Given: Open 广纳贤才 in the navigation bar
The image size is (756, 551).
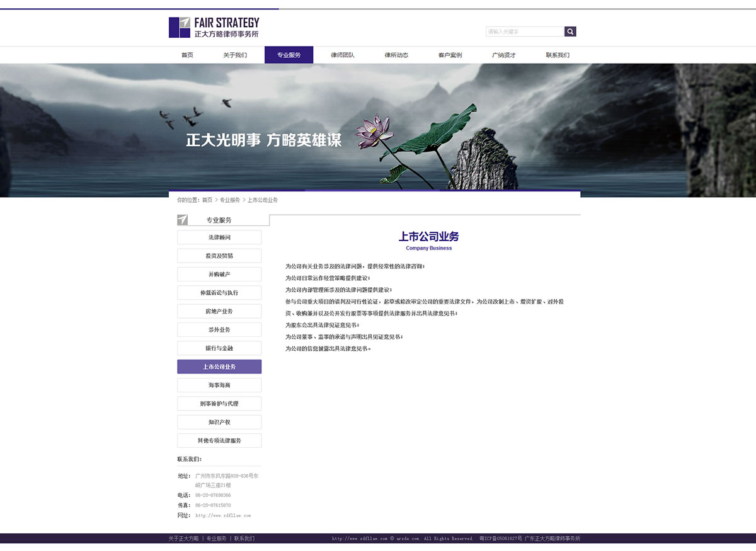Looking at the screenshot, I should pos(504,55).
